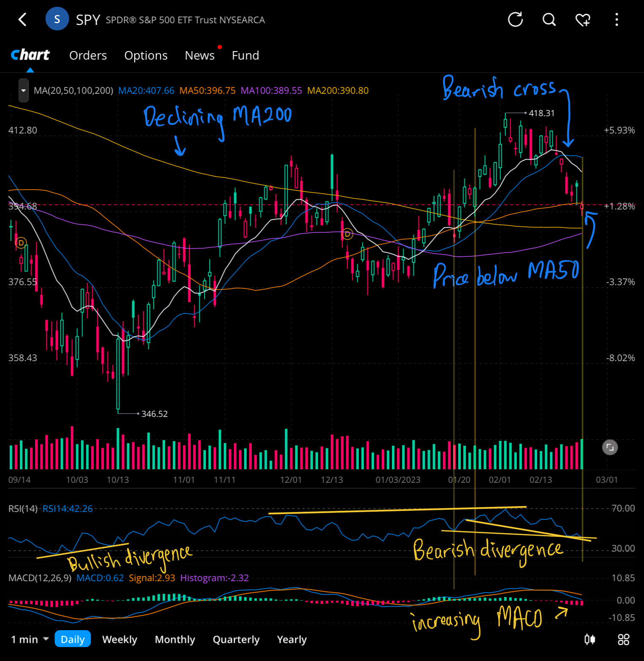The width and height of the screenshot is (644, 661).
Task: Click the blue SPY ticker avatar icon
Action: 57,19
